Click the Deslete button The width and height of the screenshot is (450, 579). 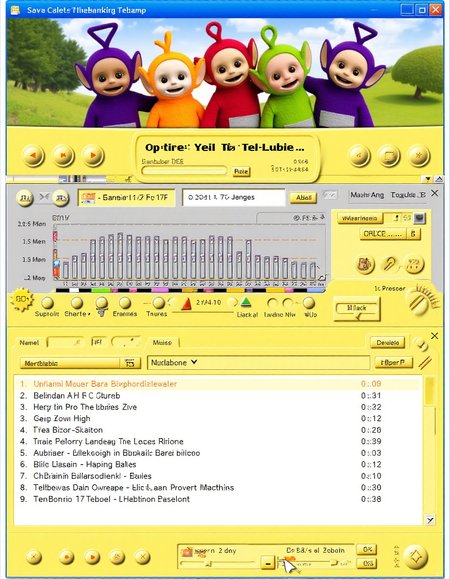point(387,343)
